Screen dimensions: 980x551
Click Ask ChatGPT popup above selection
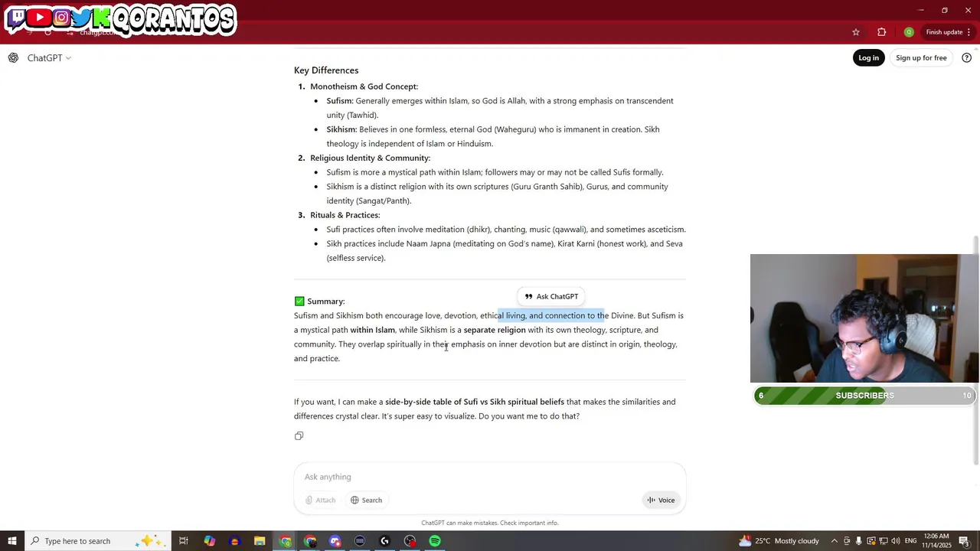coord(551,297)
